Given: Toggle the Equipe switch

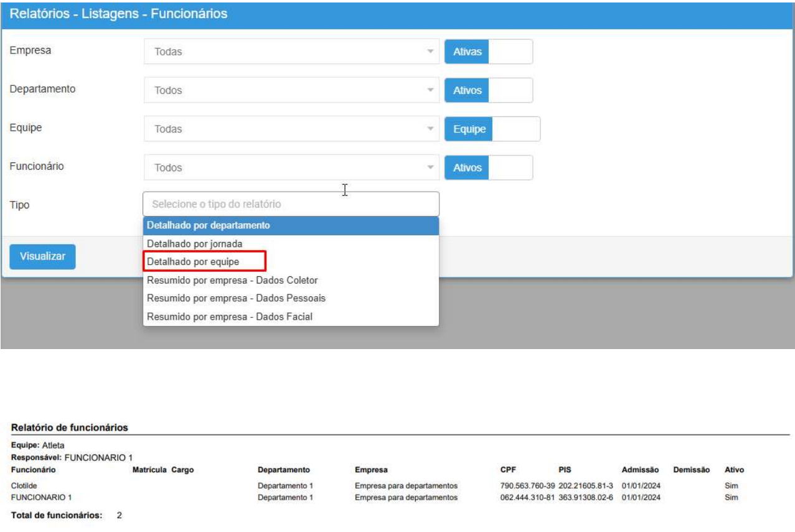Looking at the screenshot, I should [492, 129].
